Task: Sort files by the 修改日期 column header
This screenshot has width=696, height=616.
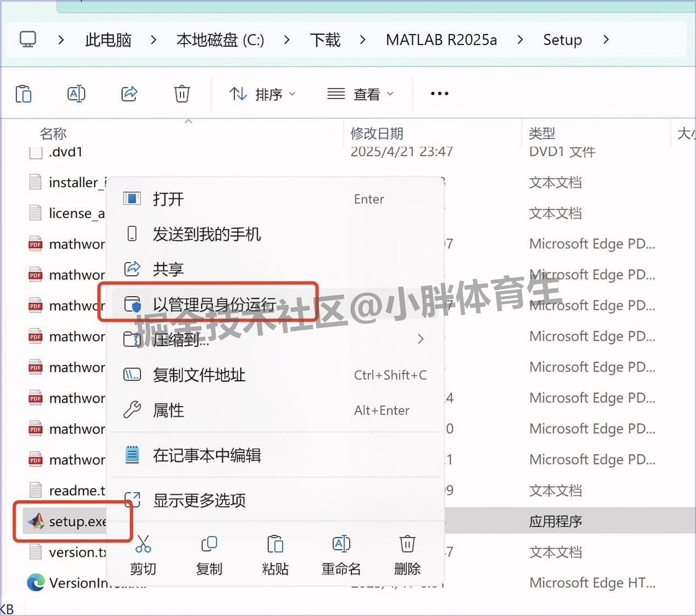Action: click(377, 133)
